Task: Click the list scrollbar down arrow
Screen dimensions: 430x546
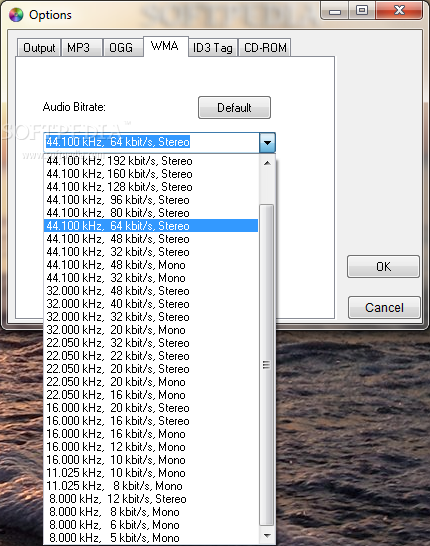Action: pyautogui.click(x=267, y=536)
